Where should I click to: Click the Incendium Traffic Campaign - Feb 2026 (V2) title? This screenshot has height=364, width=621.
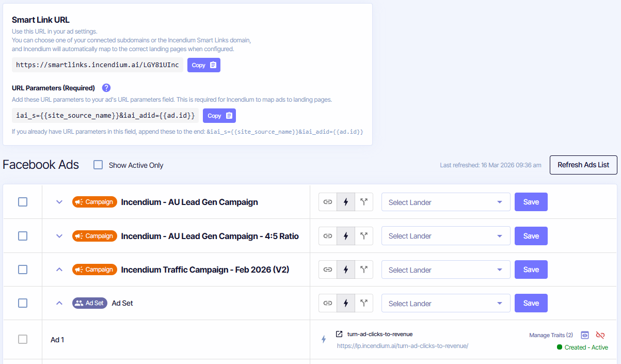(x=205, y=270)
